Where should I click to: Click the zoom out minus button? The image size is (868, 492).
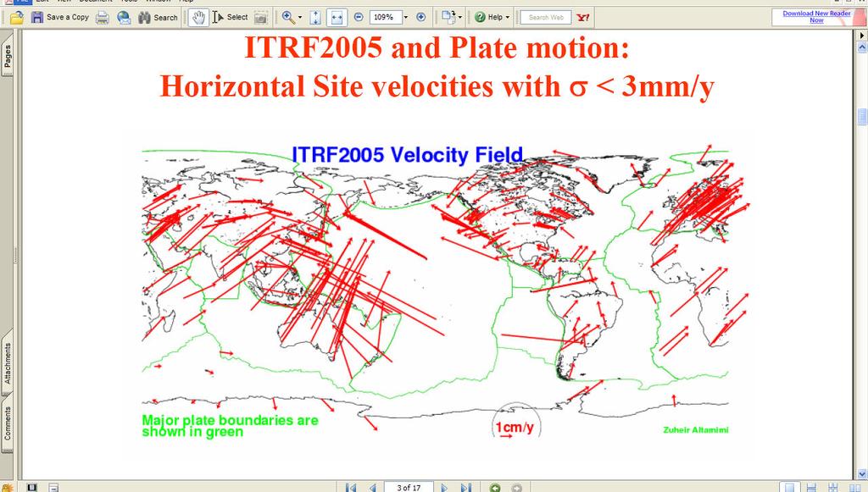[x=359, y=18]
